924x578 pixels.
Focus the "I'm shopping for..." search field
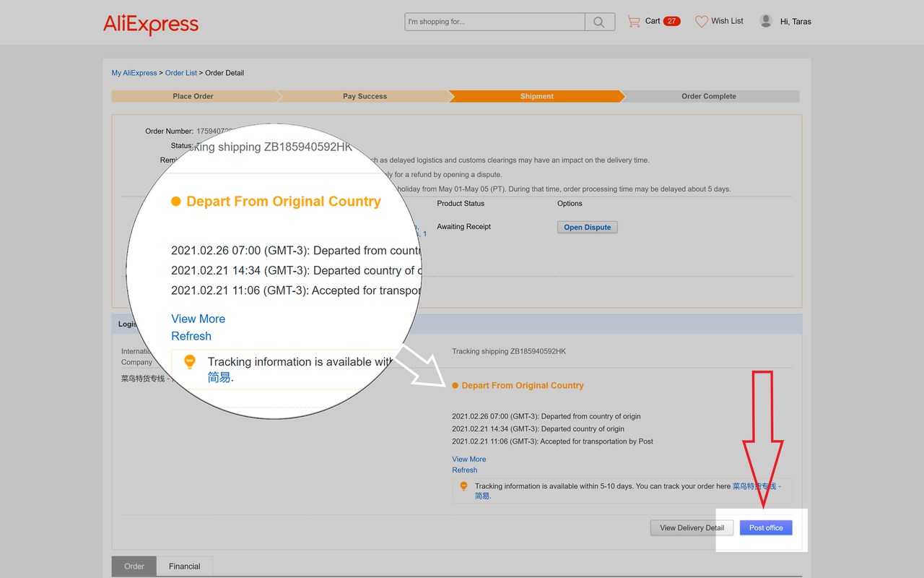pos(494,22)
